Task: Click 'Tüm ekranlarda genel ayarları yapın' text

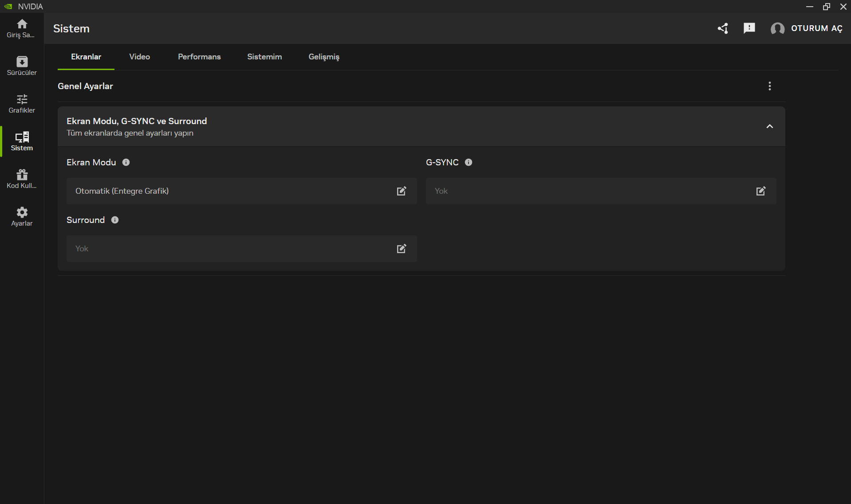Action: (x=130, y=133)
